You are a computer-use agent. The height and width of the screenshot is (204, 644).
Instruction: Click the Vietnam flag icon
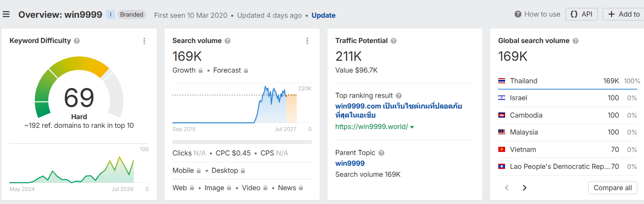coord(502,150)
